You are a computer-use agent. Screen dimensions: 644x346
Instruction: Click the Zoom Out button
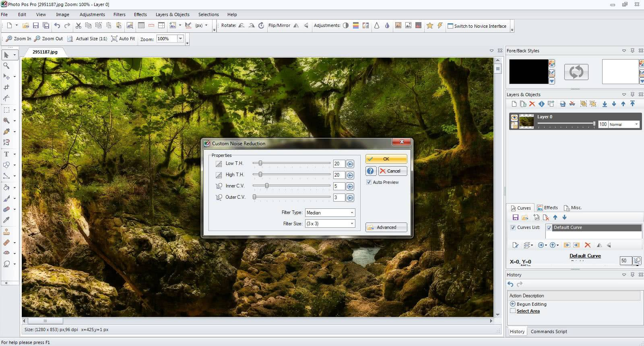(x=49, y=39)
